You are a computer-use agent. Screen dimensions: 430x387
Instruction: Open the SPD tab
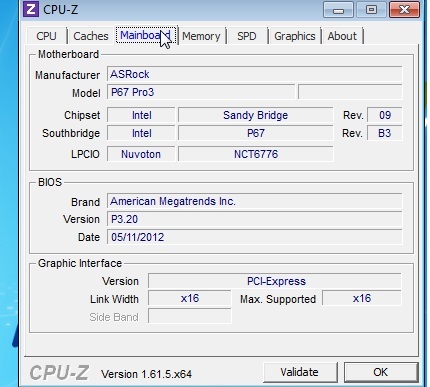[x=247, y=36]
